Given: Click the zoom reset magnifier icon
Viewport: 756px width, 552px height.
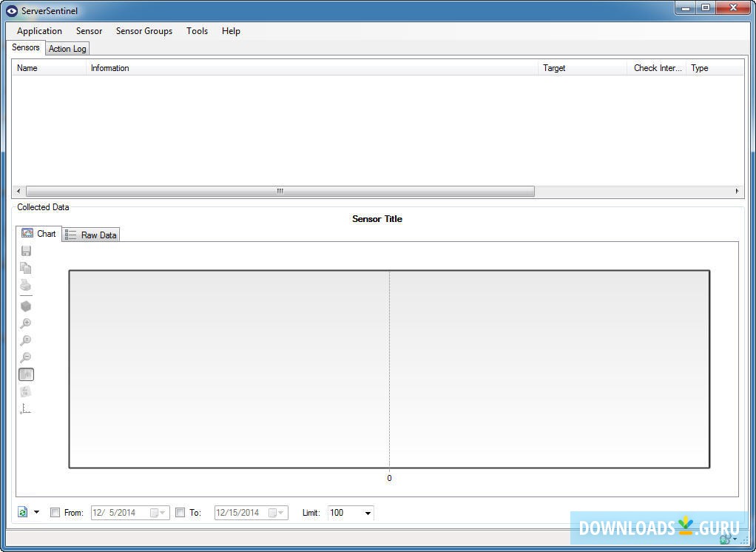Looking at the screenshot, I should click(26, 340).
